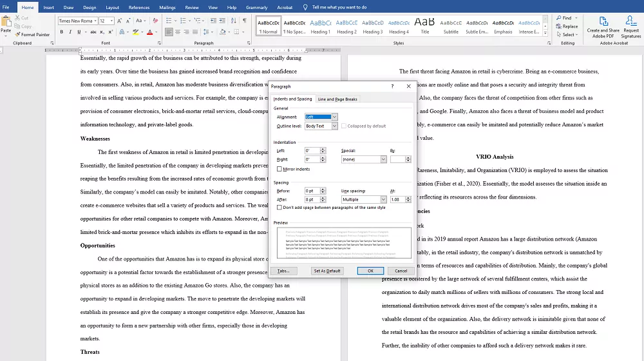This screenshot has height=361, width=644.
Task: Open the Line spacing dropdown
Action: pyautogui.click(x=383, y=199)
